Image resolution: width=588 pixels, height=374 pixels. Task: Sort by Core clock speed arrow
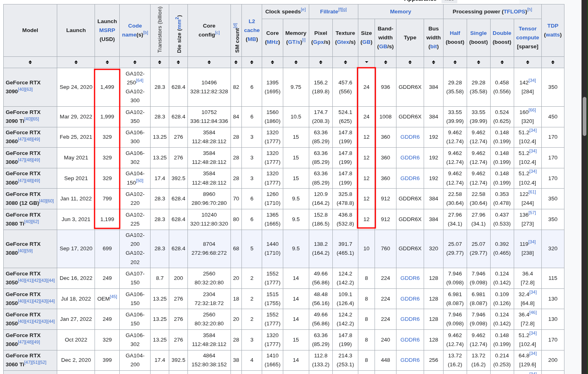pos(272,62)
